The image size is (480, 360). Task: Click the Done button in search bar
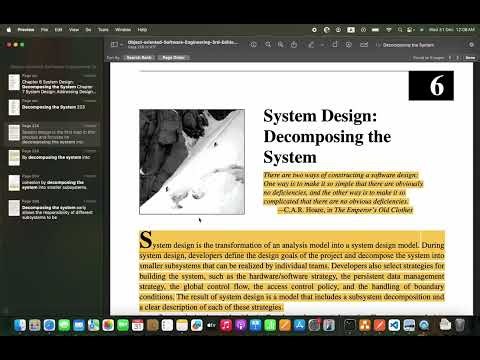470,58
